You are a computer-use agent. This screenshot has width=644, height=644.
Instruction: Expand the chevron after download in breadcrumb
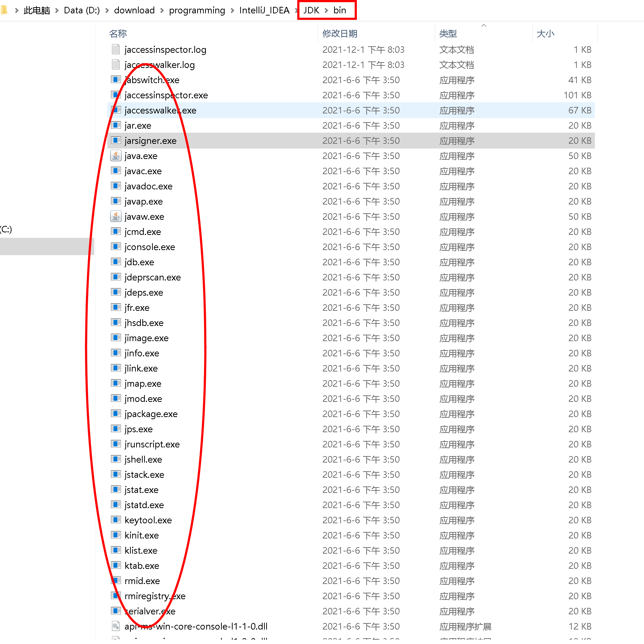(x=162, y=10)
